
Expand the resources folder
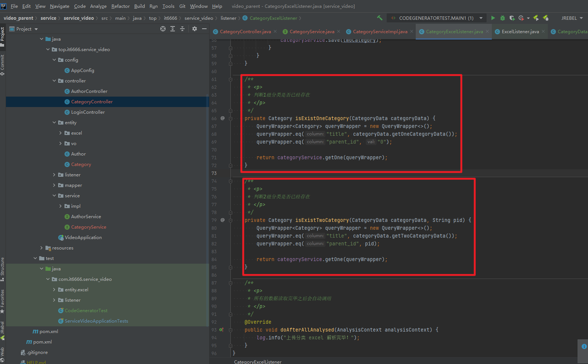pos(42,248)
